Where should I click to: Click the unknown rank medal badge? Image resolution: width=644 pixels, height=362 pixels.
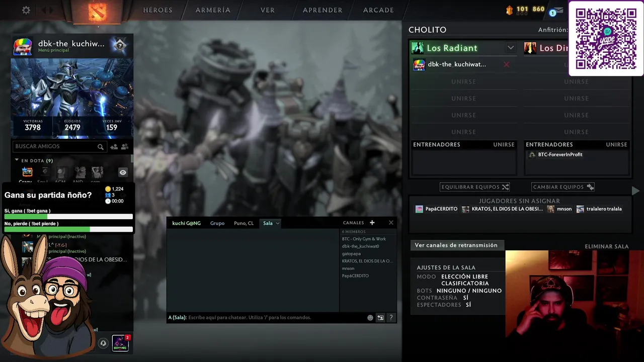(x=119, y=46)
